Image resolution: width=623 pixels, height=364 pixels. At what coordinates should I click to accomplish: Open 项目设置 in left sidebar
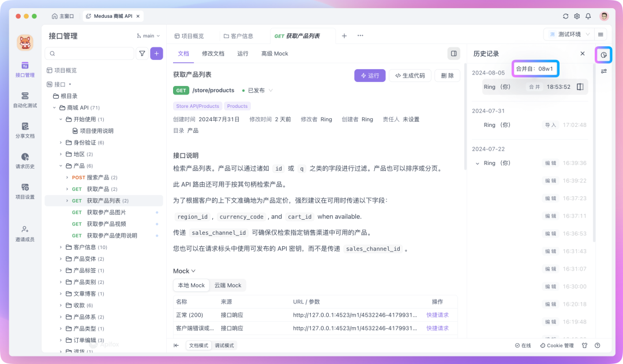point(25,192)
